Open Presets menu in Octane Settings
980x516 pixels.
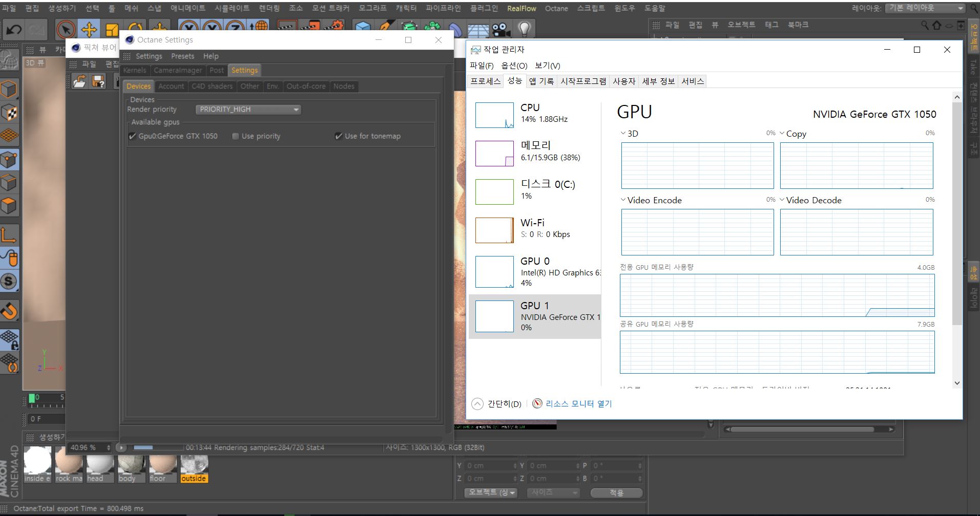pyautogui.click(x=182, y=56)
